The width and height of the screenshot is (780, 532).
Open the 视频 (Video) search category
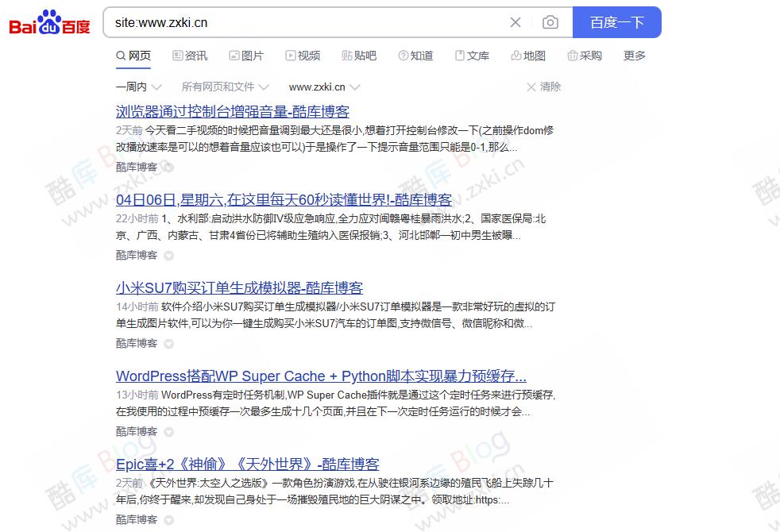coord(303,56)
